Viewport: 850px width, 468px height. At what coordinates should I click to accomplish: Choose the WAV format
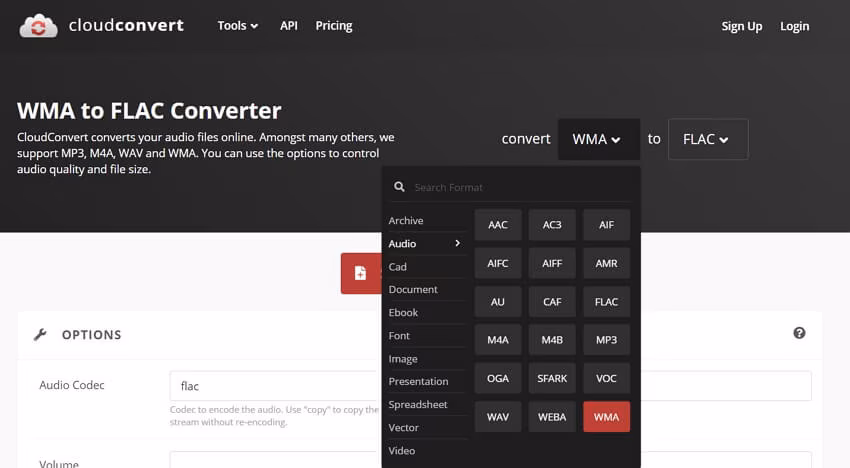[498, 416]
